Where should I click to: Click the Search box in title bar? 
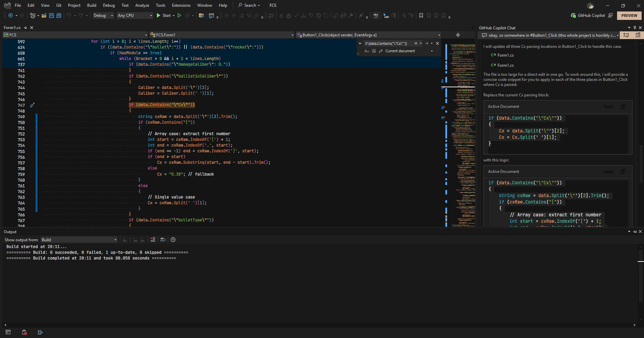pos(249,5)
